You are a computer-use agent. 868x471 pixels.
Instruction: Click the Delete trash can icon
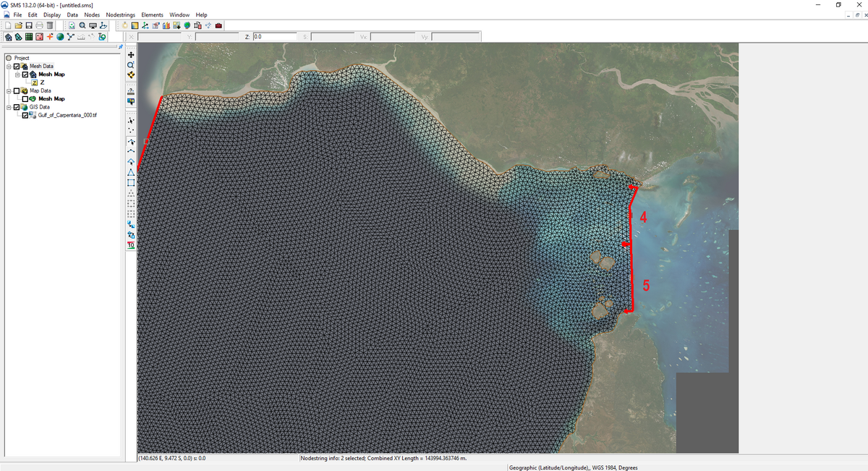pyautogui.click(x=50, y=25)
